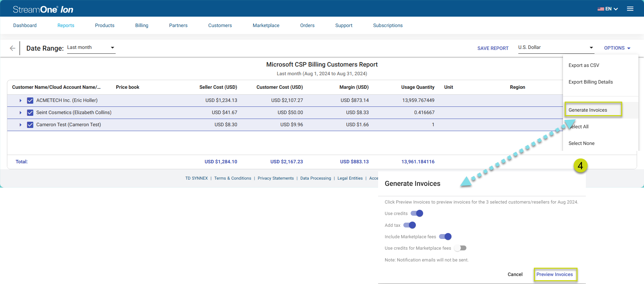Select Cameron Test (Cameron Test) name

coord(69,124)
